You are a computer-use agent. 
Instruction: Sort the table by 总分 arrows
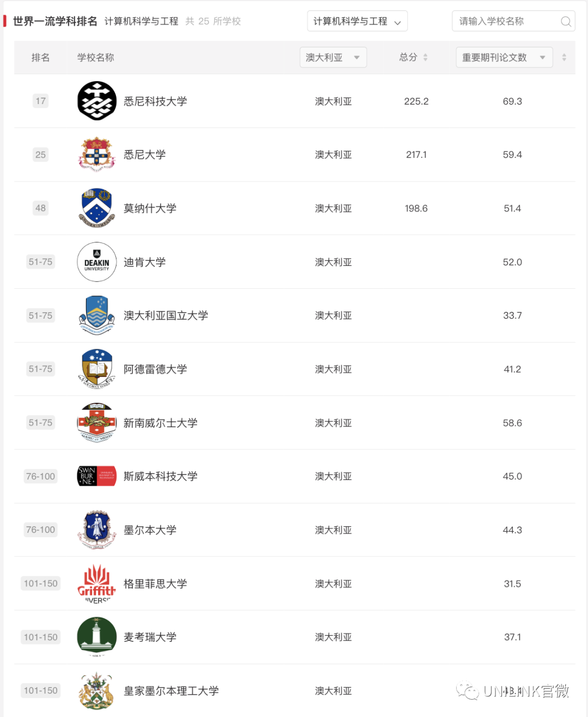pyautogui.click(x=425, y=57)
